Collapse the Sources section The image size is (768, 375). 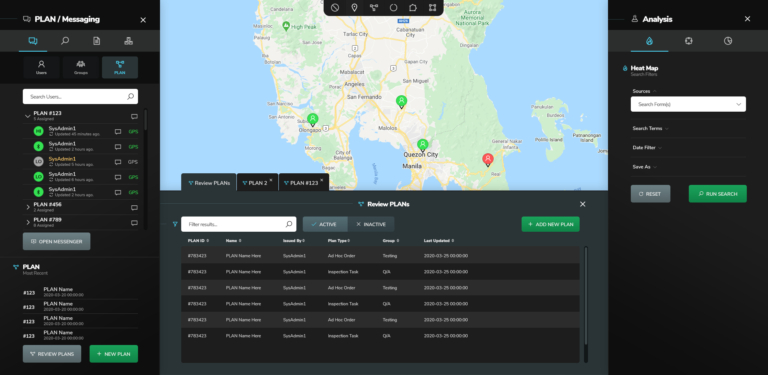[x=645, y=91]
